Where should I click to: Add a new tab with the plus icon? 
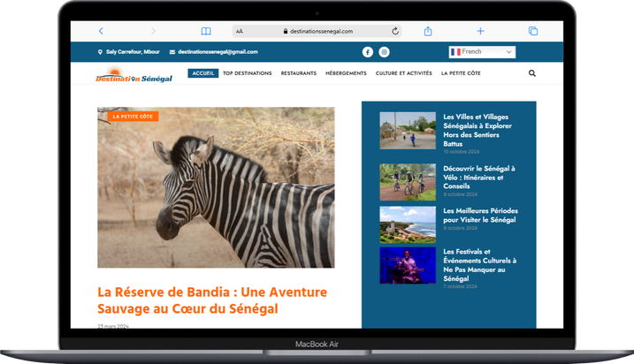point(480,31)
